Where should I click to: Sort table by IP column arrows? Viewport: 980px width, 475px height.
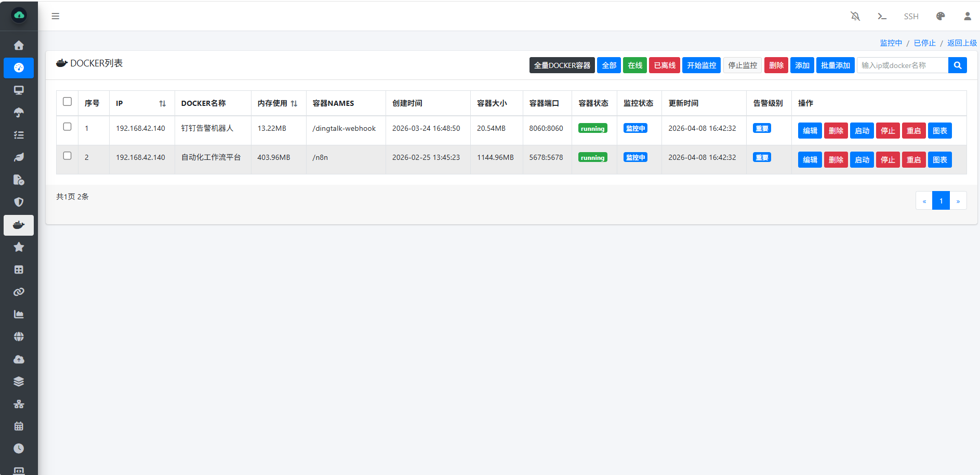pyautogui.click(x=162, y=104)
